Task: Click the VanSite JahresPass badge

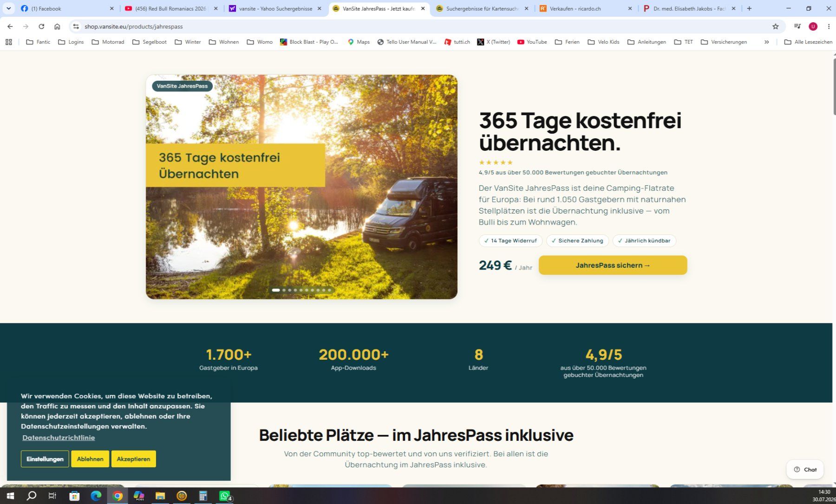Action: pyautogui.click(x=182, y=86)
